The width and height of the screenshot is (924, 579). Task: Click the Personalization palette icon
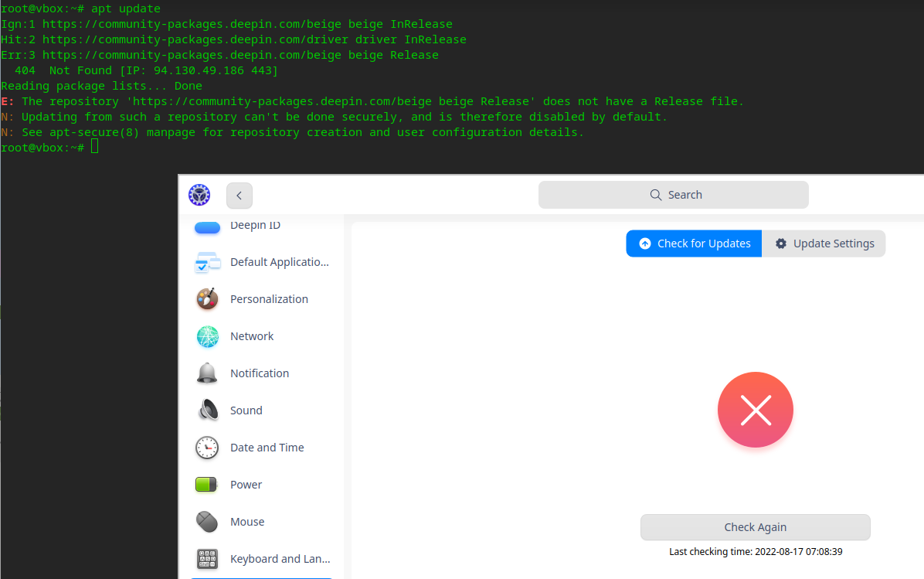207,299
